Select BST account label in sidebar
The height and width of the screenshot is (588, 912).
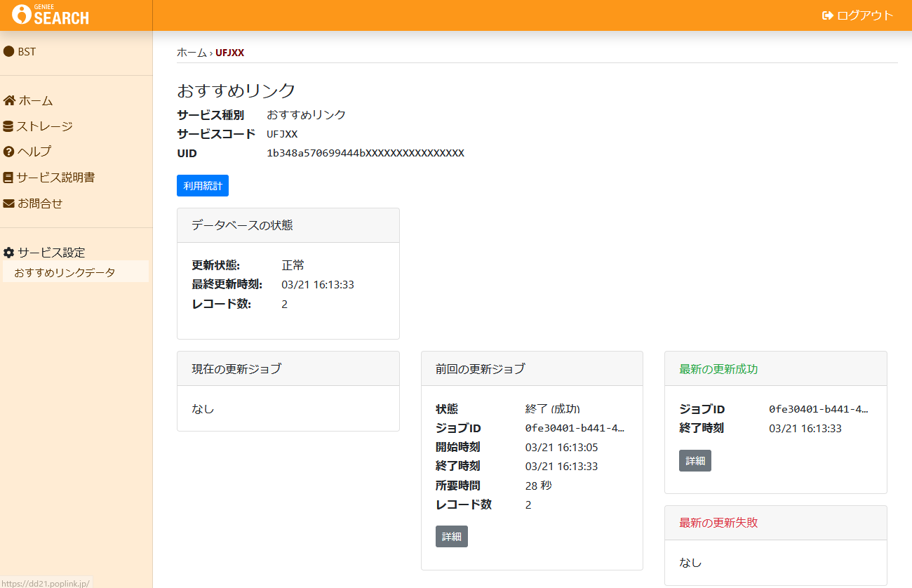click(x=27, y=51)
